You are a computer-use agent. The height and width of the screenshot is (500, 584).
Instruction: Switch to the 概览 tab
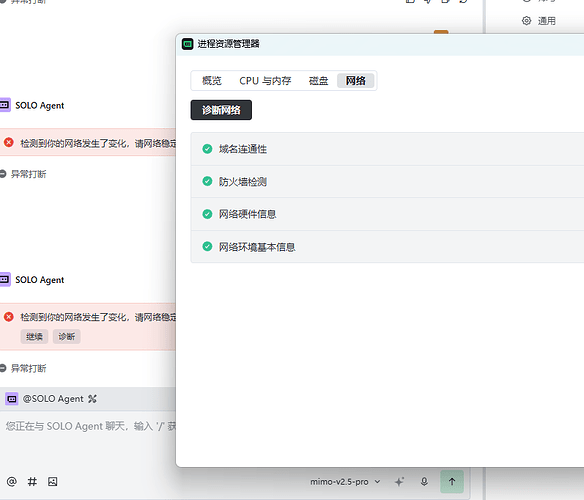212,80
